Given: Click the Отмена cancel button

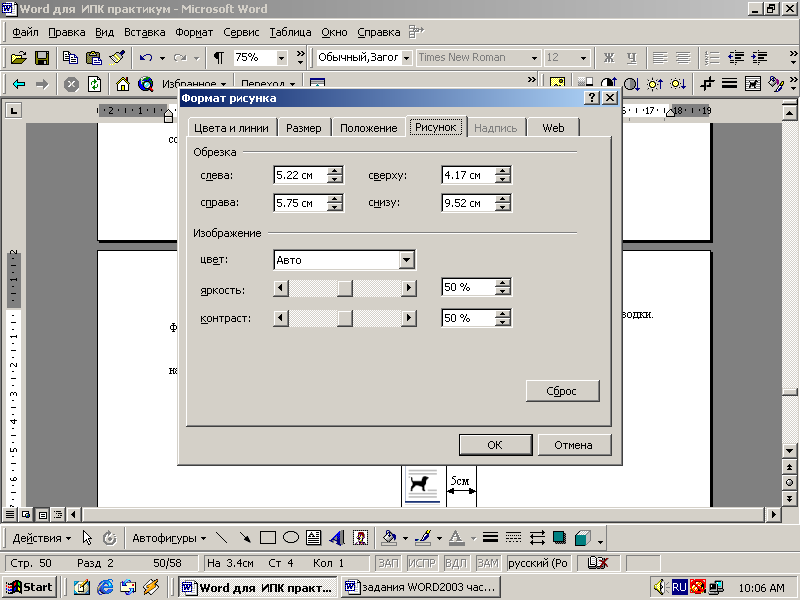Looking at the screenshot, I should [573, 445].
